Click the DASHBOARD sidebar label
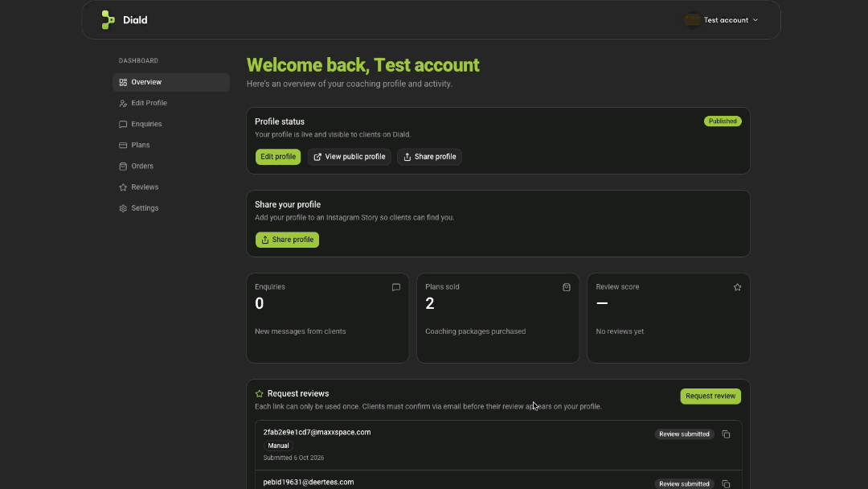The height and width of the screenshot is (489, 868). click(x=138, y=61)
